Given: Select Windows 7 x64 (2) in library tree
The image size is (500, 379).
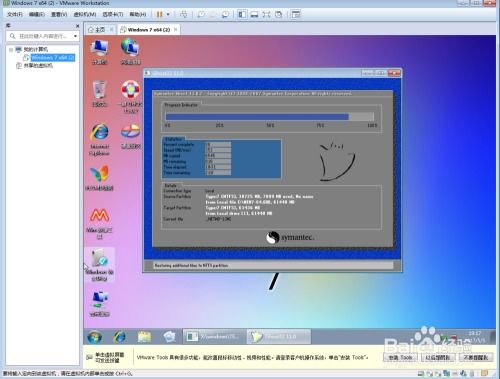Looking at the screenshot, I should [x=53, y=58].
